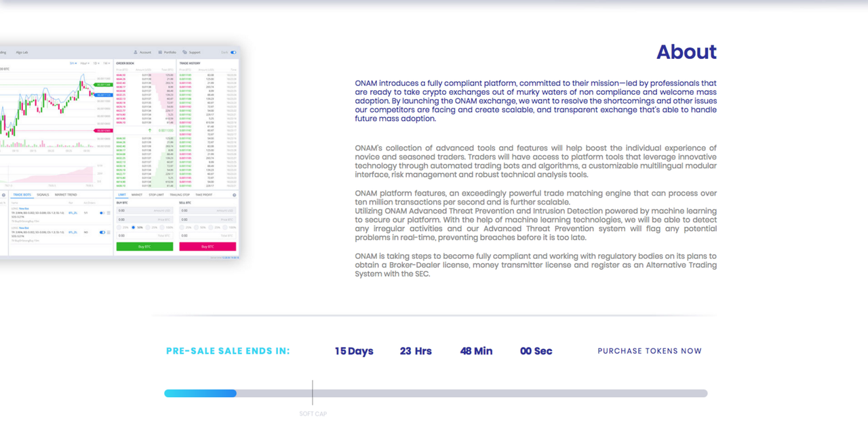The height and width of the screenshot is (435, 868).
Task: Select the Market order tab
Action: coord(137,194)
